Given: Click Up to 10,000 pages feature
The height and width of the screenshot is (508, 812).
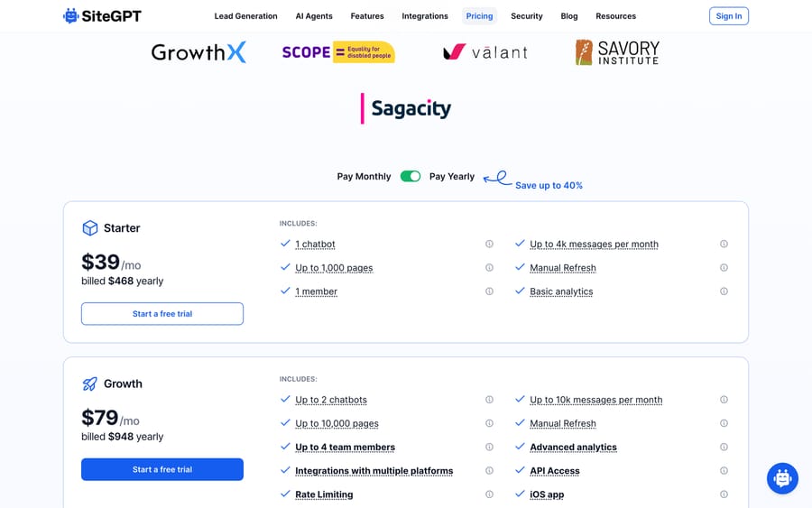Looking at the screenshot, I should [x=337, y=423].
